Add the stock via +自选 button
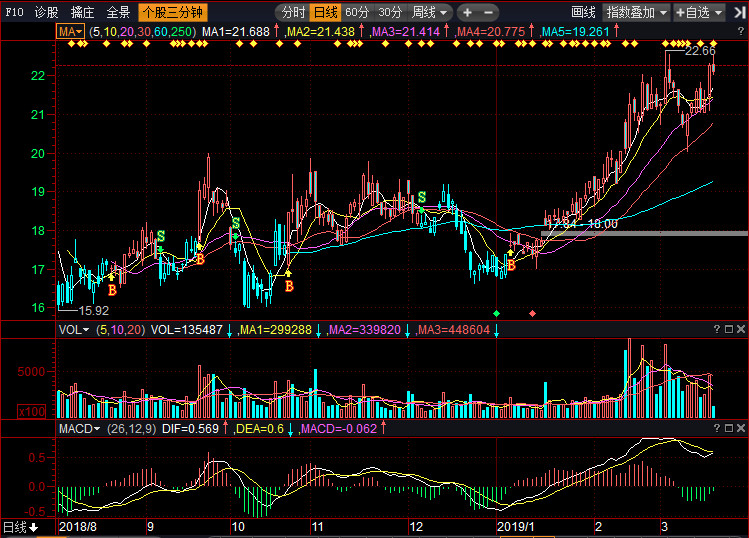This screenshot has width=749, height=538. 699,12
